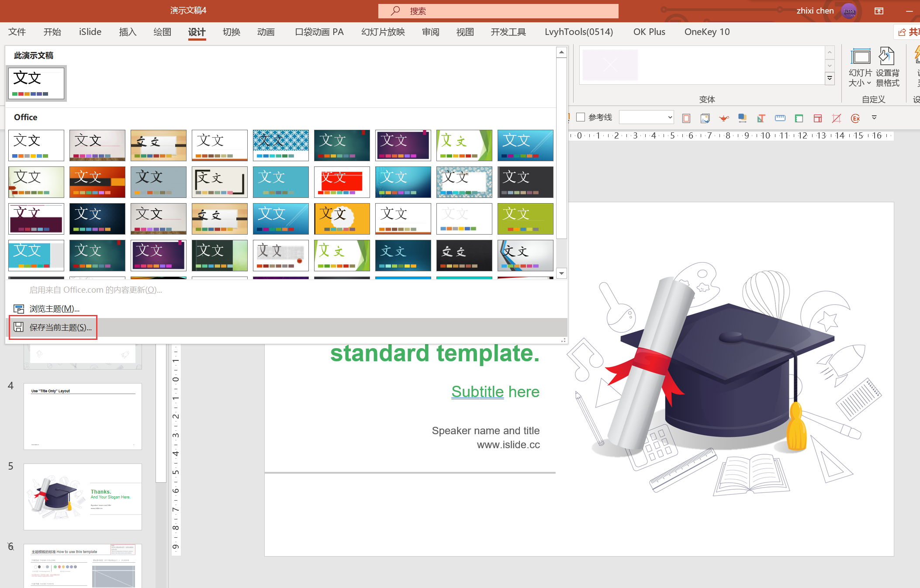Image resolution: width=920 pixels, height=588 pixels.
Task: Click the red magic lamp icon
Action: pyautogui.click(x=724, y=118)
